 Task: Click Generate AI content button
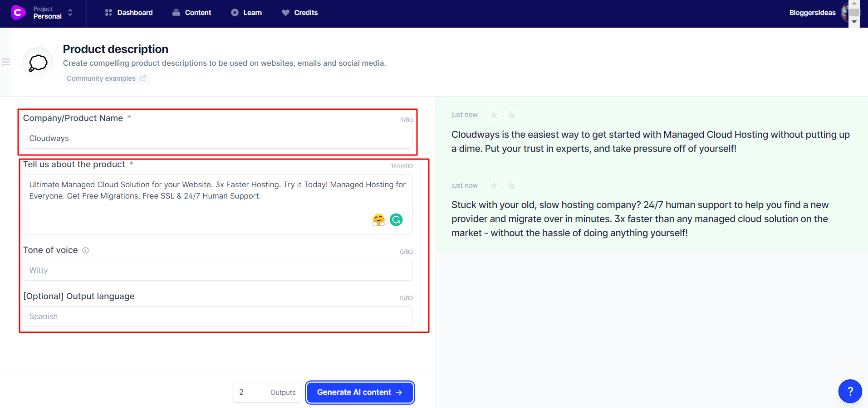tap(360, 393)
